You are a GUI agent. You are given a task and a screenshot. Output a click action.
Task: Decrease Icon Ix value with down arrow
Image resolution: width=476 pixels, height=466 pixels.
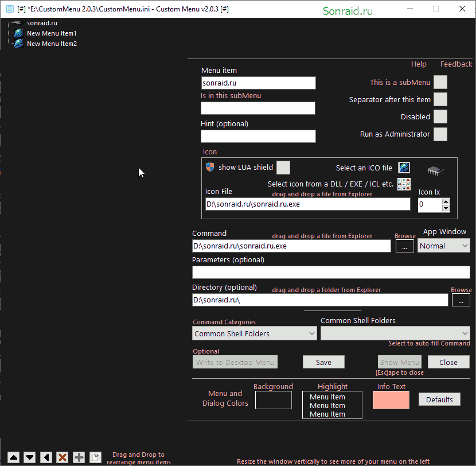pyautogui.click(x=446, y=208)
